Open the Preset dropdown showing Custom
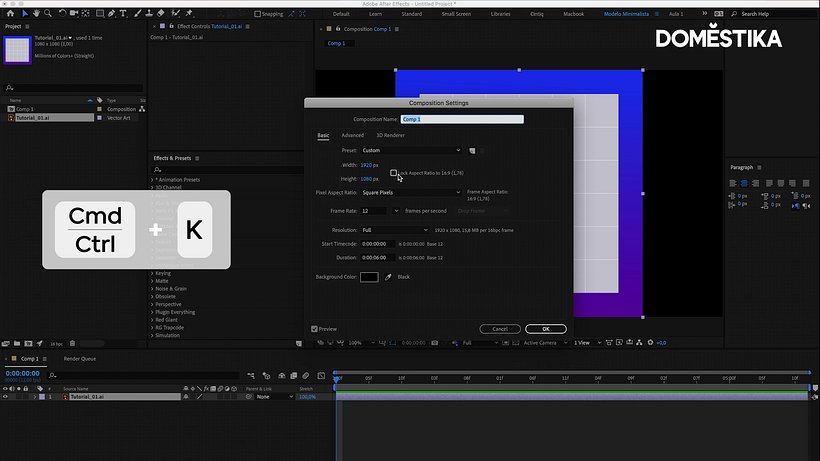The image size is (820, 461). [x=411, y=151]
